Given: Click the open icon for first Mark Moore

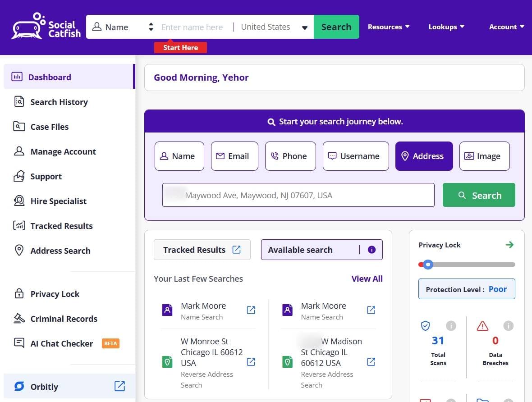Looking at the screenshot, I should point(251,310).
